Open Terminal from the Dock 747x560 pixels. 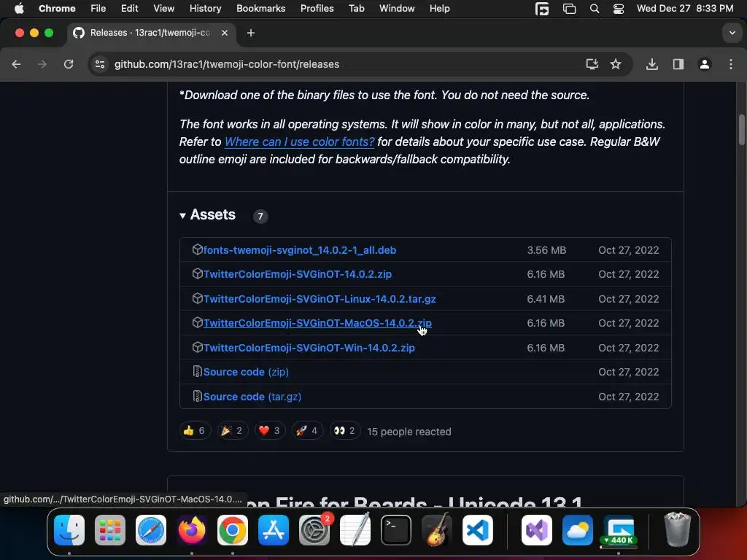point(396,530)
